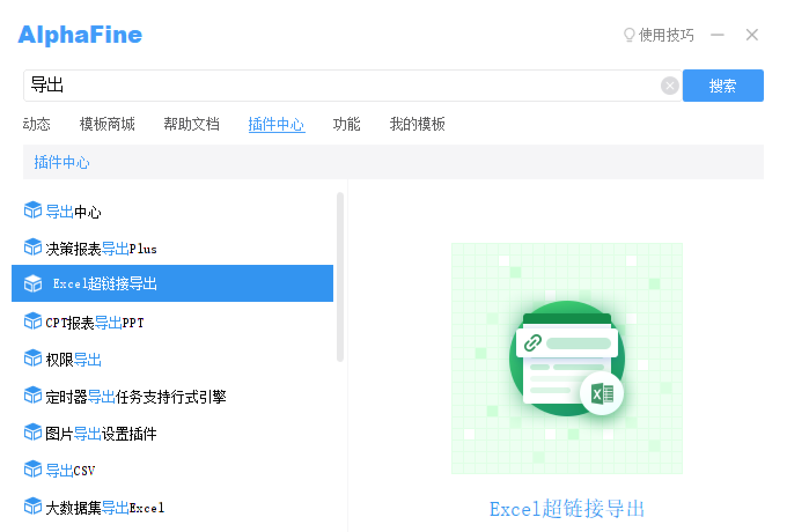Select the 导出CSV result
This screenshot has height=532, width=787.
point(172,470)
